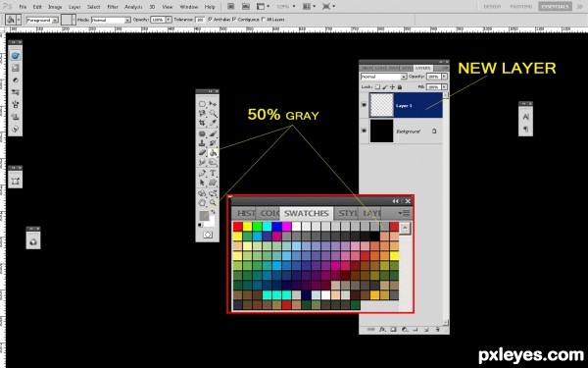This screenshot has width=588, height=368.
Task: Click the Quick Mask mode button
Action: coord(208,235)
